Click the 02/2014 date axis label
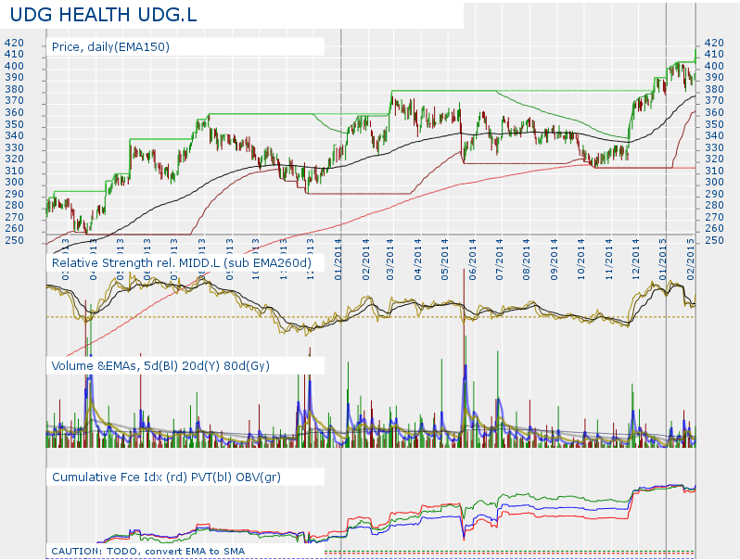The width and height of the screenshot is (740, 560). [366, 260]
